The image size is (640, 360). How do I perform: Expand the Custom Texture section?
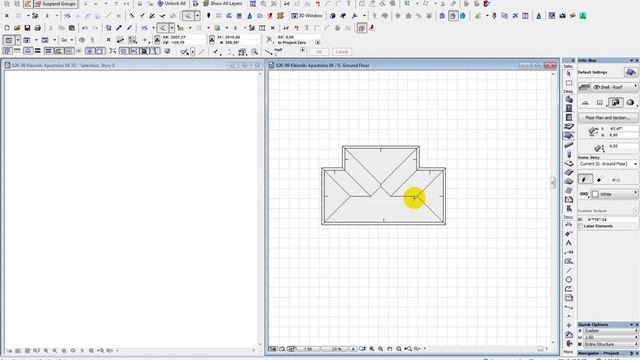635,211
